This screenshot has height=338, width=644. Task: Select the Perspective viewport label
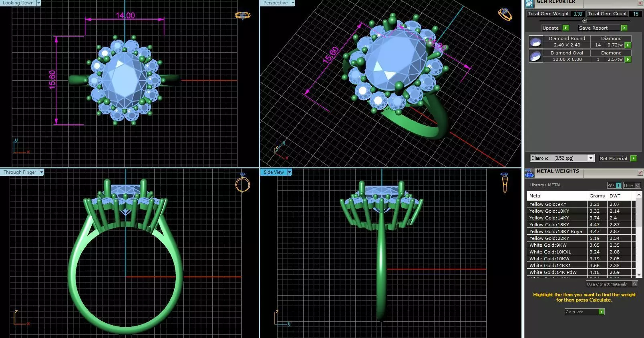[x=276, y=3]
